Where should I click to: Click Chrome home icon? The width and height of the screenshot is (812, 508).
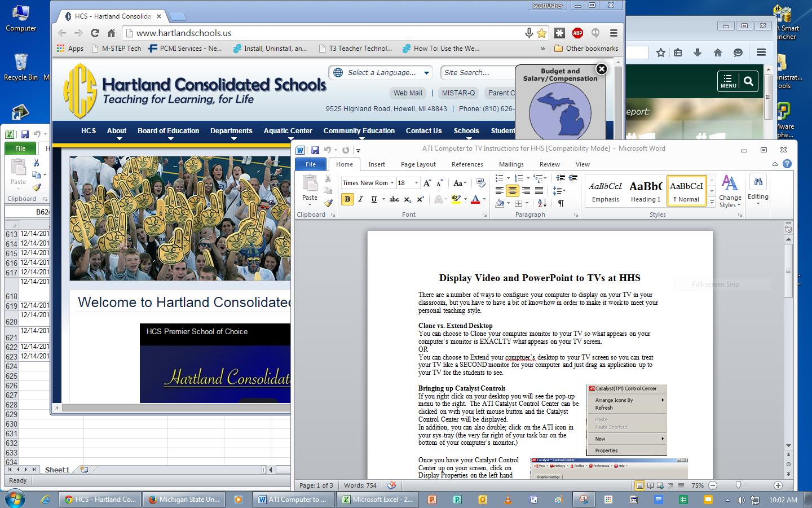click(112, 33)
